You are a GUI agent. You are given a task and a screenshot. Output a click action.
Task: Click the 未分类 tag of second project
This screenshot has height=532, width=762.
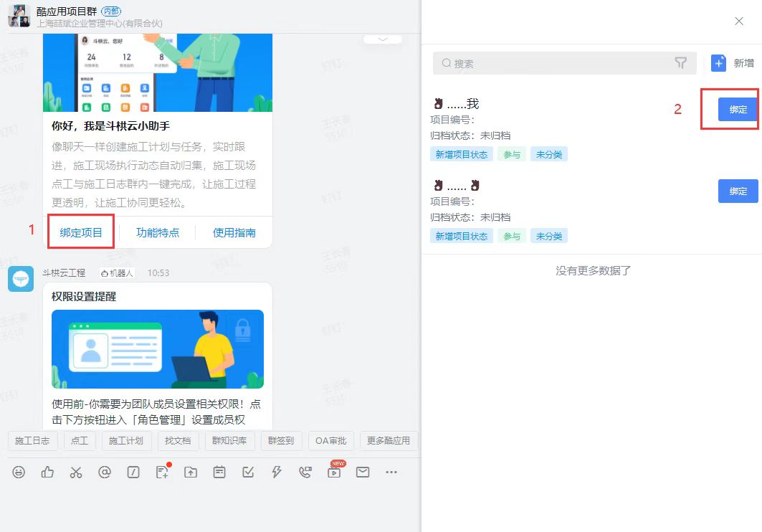[549, 236]
